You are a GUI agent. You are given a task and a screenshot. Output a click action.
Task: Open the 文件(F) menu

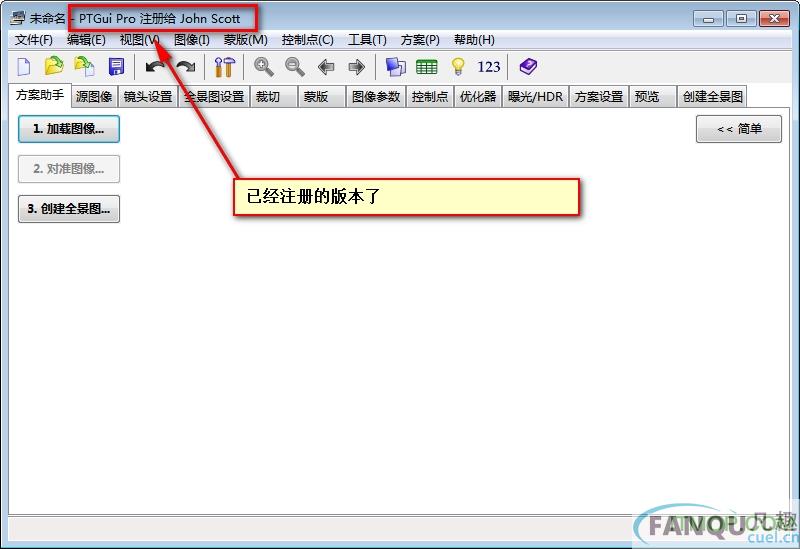[x=34, y=40]
